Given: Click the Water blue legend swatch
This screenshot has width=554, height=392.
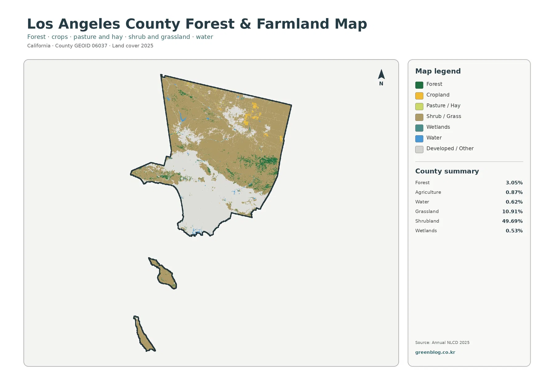Looking at the screenshot, I should 419,139.
